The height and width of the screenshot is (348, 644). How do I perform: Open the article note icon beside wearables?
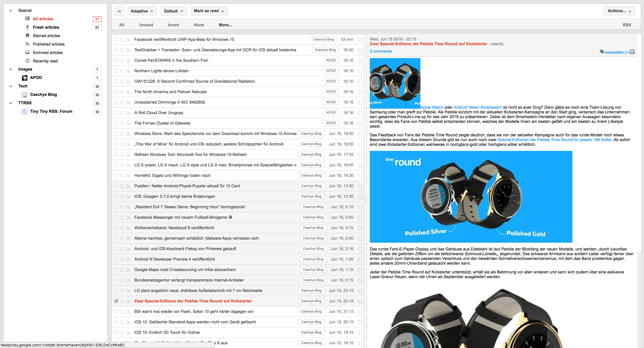(633, 52)
